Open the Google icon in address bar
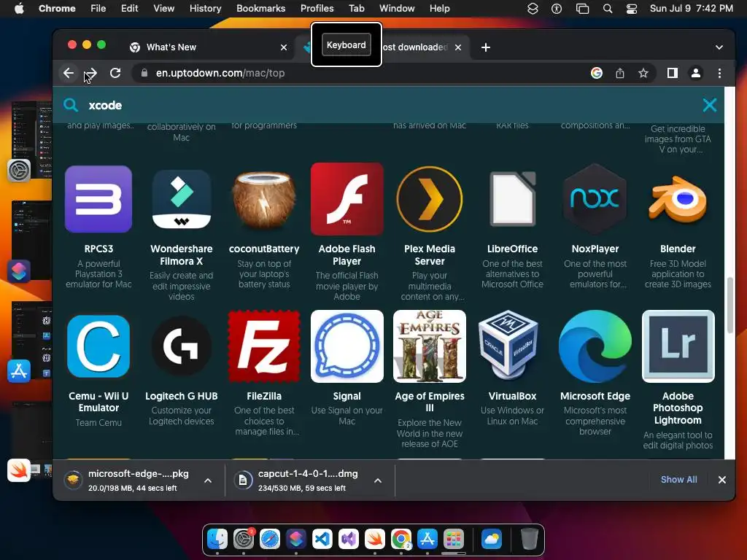 tap(597, 73)
